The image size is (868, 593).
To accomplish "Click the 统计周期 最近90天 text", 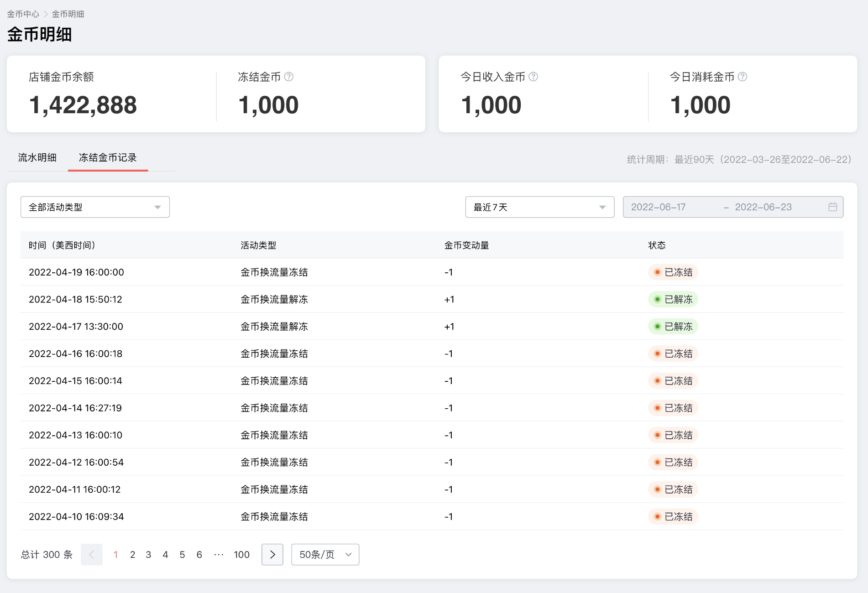I will [x=739, y=159].
